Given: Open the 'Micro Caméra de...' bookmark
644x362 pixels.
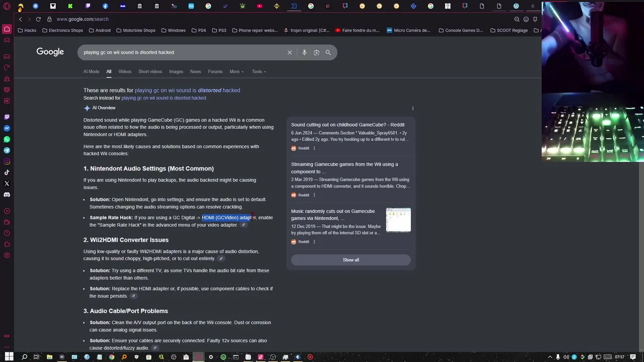Looking at the screenshot, I should tap(409, 30).
